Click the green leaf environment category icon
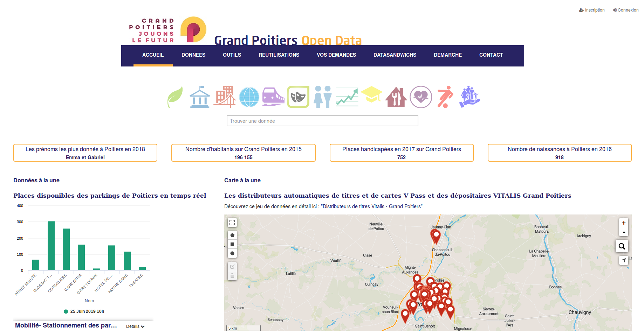The width and height of the screenshot is (644, 331). click(x=175, y=97)
